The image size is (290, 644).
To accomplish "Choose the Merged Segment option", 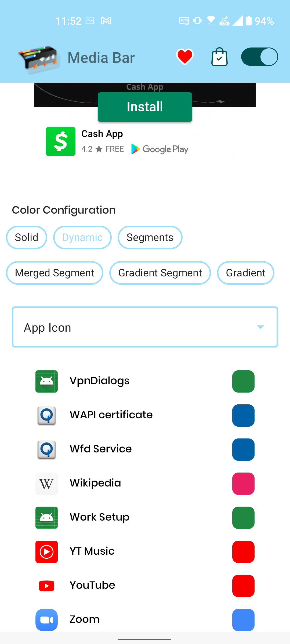I will 55,273.
